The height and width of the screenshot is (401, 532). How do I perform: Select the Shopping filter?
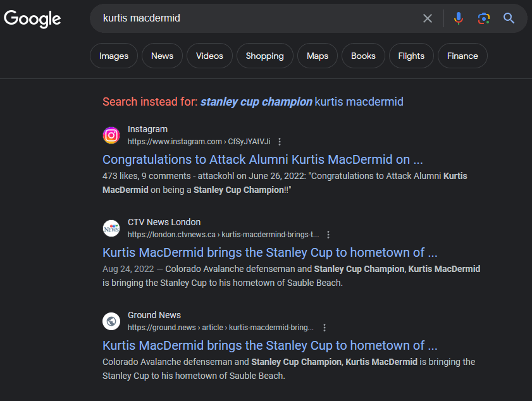tap(264, 56)
